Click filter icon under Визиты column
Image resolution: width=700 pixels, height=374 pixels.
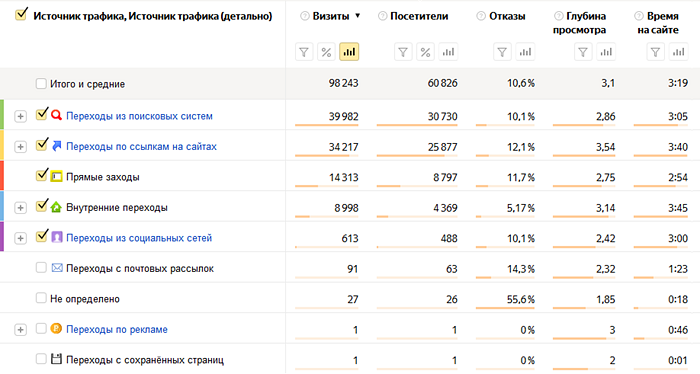pyautogui.click(x=304, y=52)
